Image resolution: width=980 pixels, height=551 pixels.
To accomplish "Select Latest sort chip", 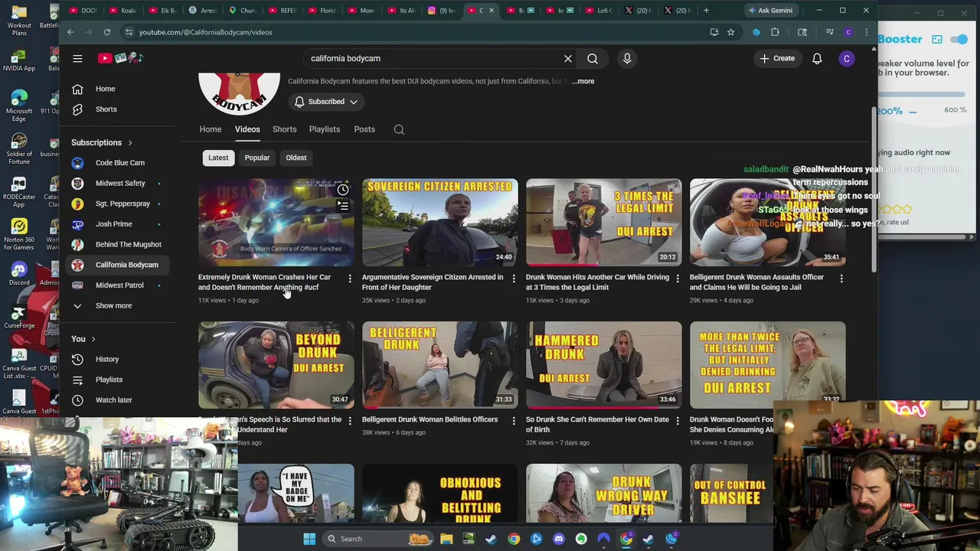I will click(x=218, y=158).
